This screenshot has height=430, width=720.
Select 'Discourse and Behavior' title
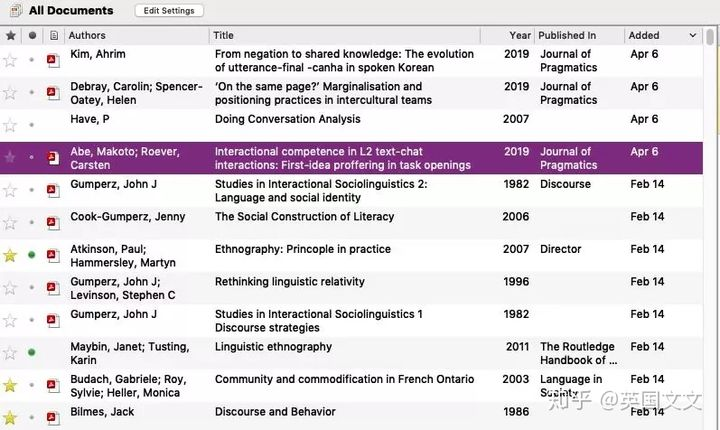[x=275, y=412]
